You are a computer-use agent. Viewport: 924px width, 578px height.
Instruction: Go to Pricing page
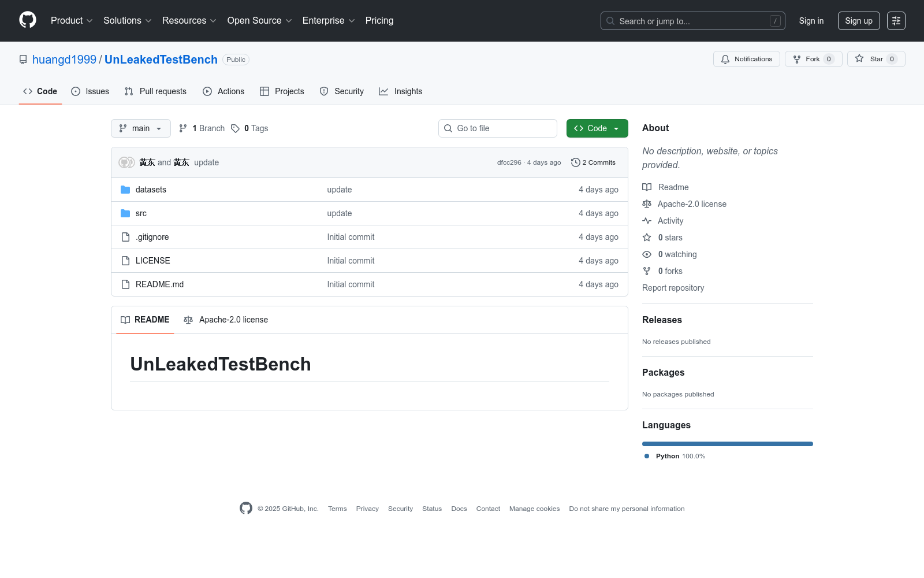(379, 20)
